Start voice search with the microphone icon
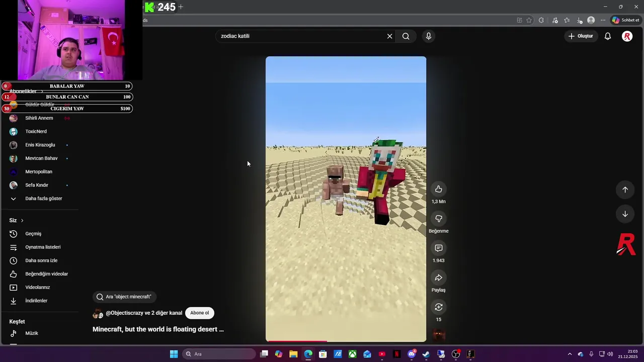 click(x=429, y=36)
